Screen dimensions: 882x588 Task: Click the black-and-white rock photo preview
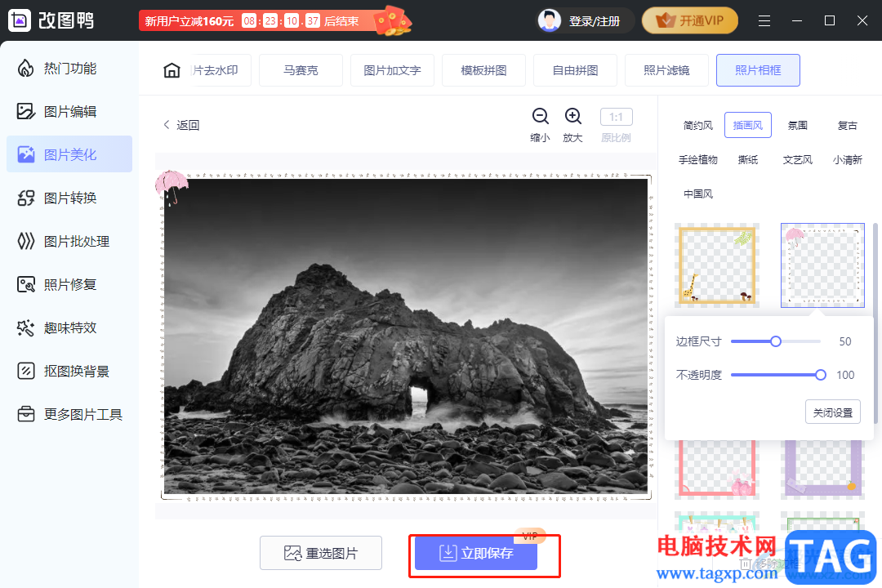pos(406,336)
